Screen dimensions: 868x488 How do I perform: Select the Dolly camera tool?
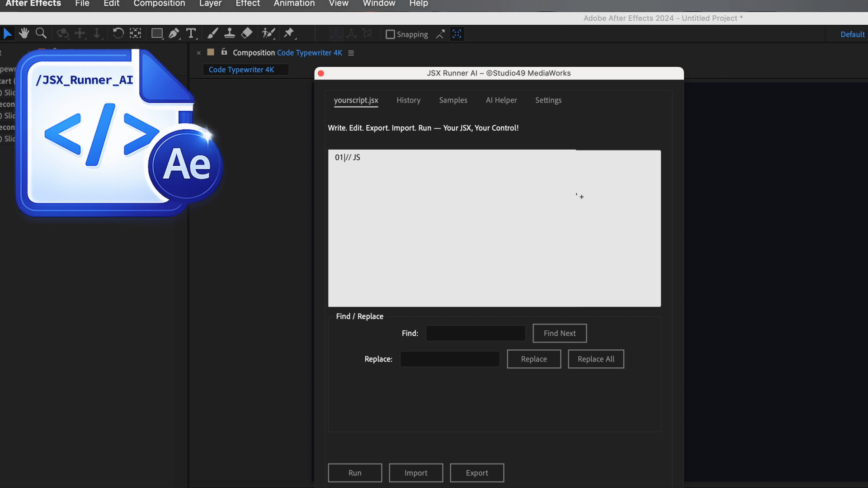click(x=97, y=33)
